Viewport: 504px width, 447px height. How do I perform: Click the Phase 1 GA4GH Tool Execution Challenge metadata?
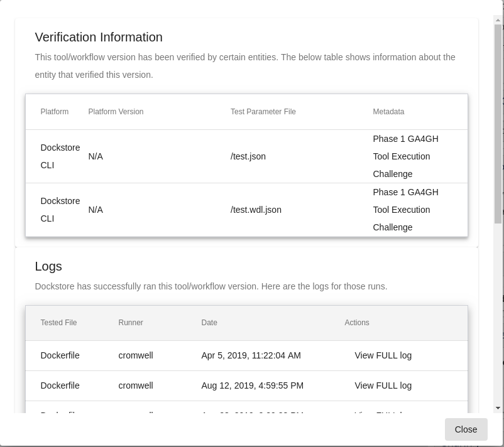pos(405,156)
